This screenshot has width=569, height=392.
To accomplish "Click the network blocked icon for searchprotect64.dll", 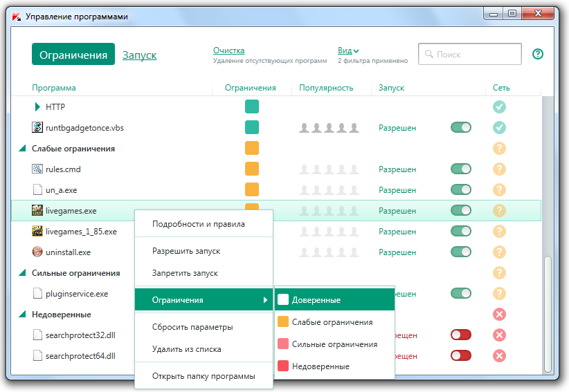I will [499, 356].
